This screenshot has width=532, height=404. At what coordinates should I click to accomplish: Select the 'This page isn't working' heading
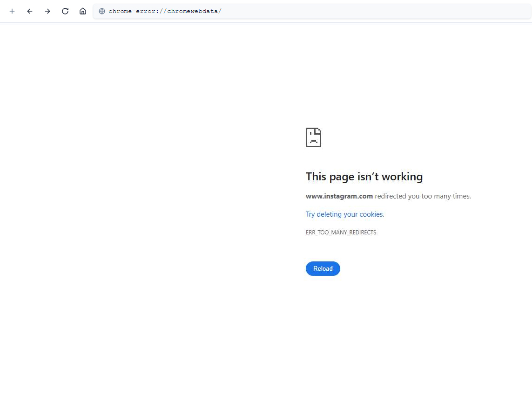364,177
